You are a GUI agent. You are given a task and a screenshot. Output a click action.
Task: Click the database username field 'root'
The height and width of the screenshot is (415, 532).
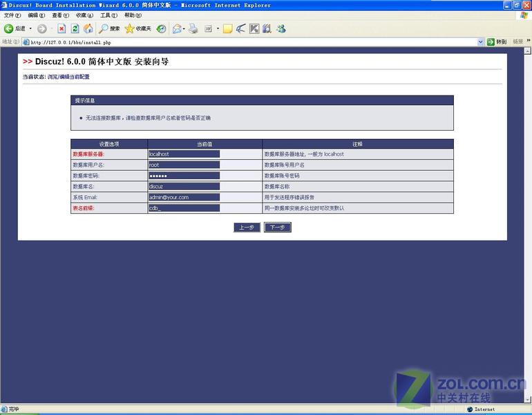(184, 165)
